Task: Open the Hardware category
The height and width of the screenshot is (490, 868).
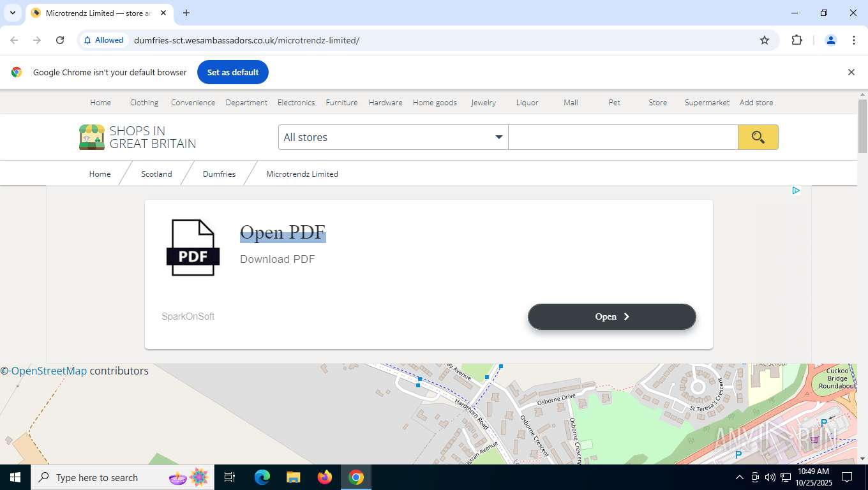Action: [385, 103]
